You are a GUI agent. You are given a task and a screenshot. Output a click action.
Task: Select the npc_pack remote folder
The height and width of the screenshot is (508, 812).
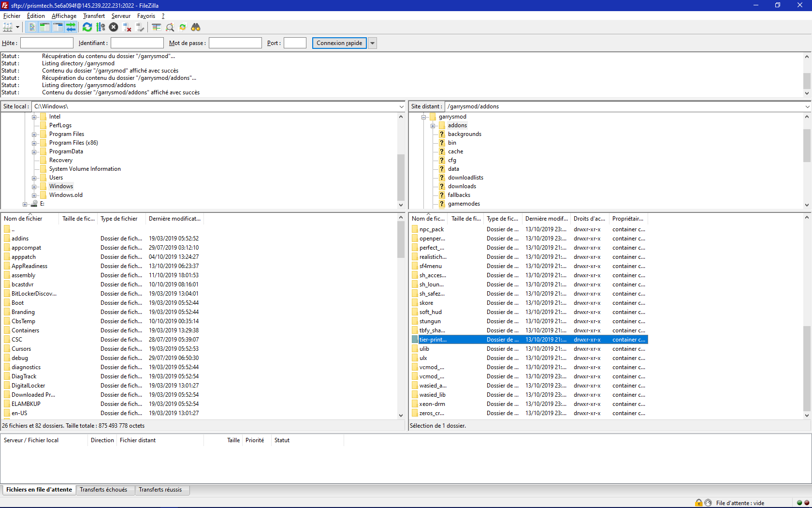[x=529, y=229]
